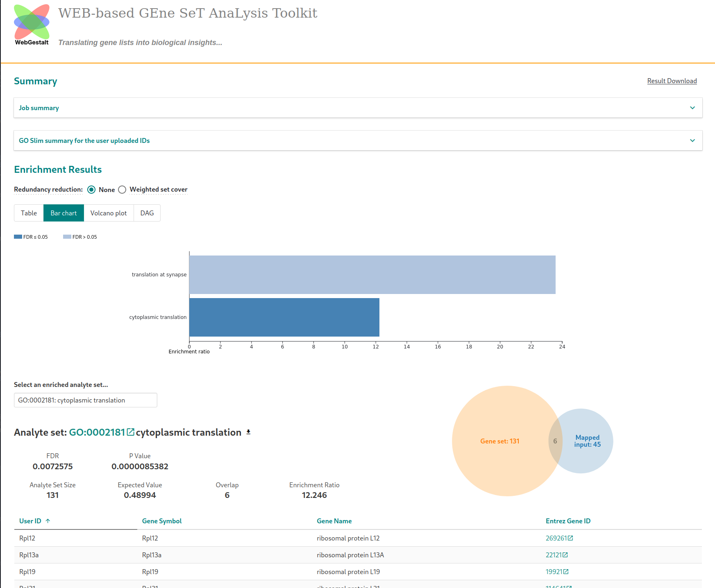Click external link icon next to 19921

pyautogui.click(x=566, y=572)
